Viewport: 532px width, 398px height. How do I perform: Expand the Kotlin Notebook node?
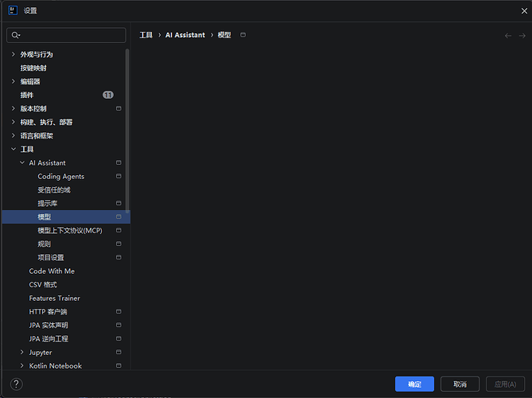[x=22, y=365]
